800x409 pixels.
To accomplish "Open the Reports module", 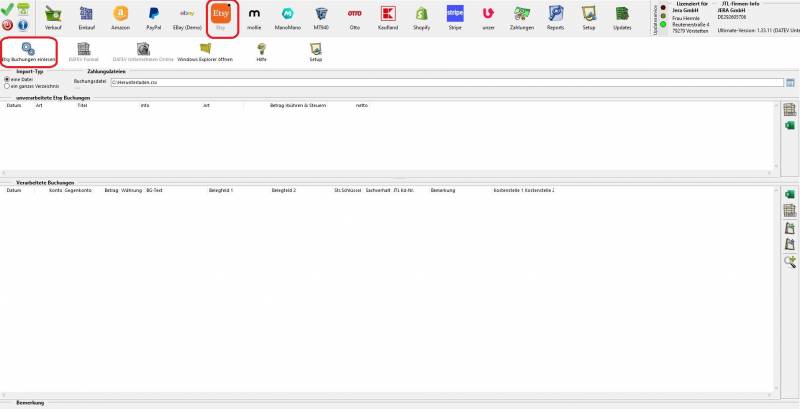I will point(555,18).
